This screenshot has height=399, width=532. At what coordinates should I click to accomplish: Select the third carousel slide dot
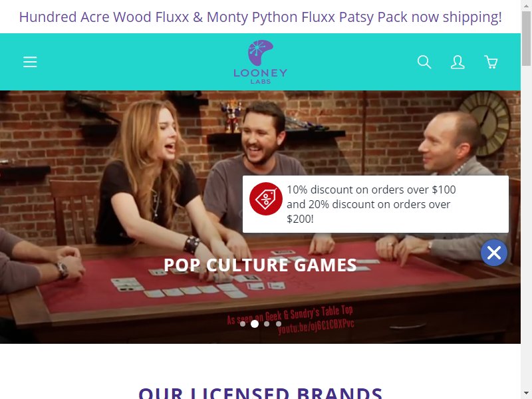[267, 324]
